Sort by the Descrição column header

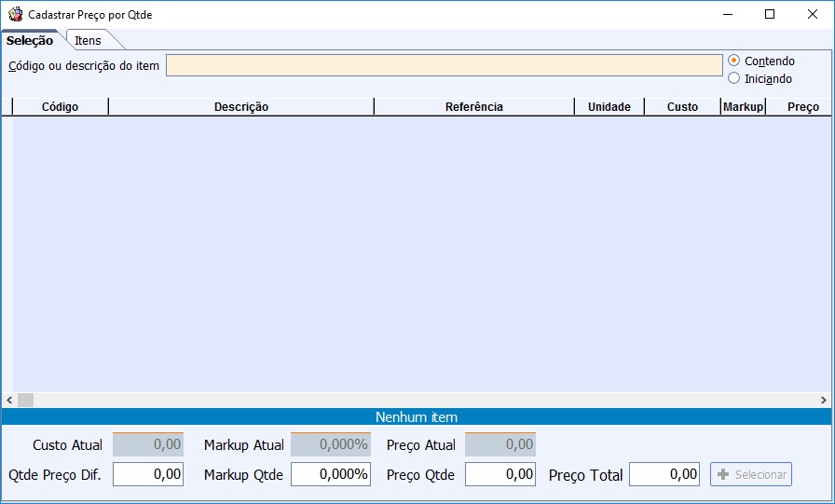coord(241,107)
